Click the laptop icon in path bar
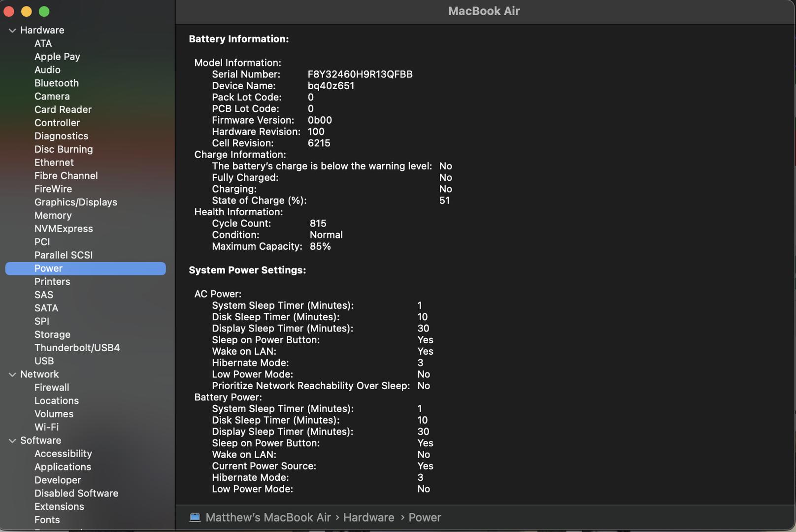The width and height of the screenshot is (796, 532). tap(195, 517)
